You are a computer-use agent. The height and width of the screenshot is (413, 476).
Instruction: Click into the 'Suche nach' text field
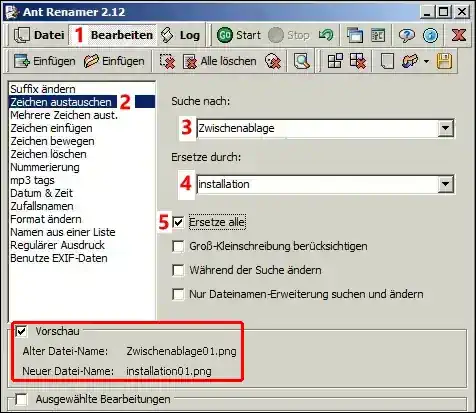(317, 128)
